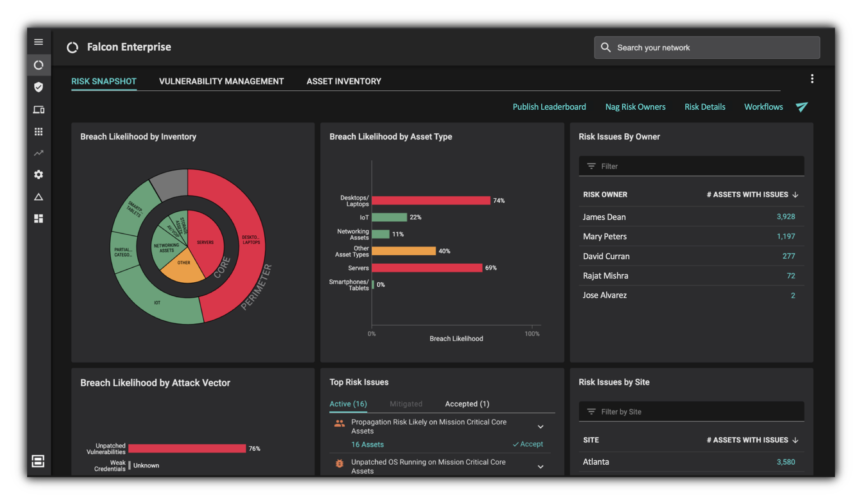Image resolution: width=862 pixels, height=504 pixels.
Task: Select Rajat Mishra row
Action: 691,276
